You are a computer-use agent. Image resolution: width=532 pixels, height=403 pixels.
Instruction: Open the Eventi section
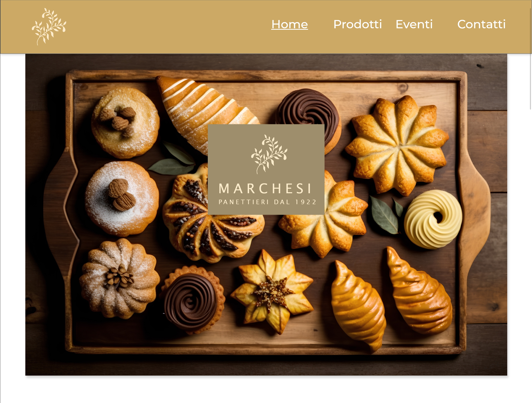coord(414,24)
